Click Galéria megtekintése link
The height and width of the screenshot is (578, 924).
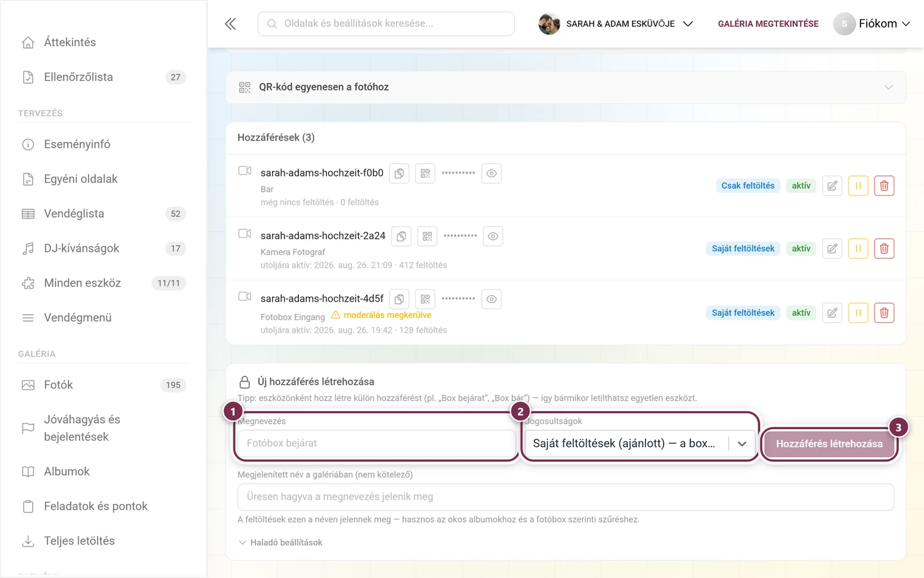(x=768, y=24)
